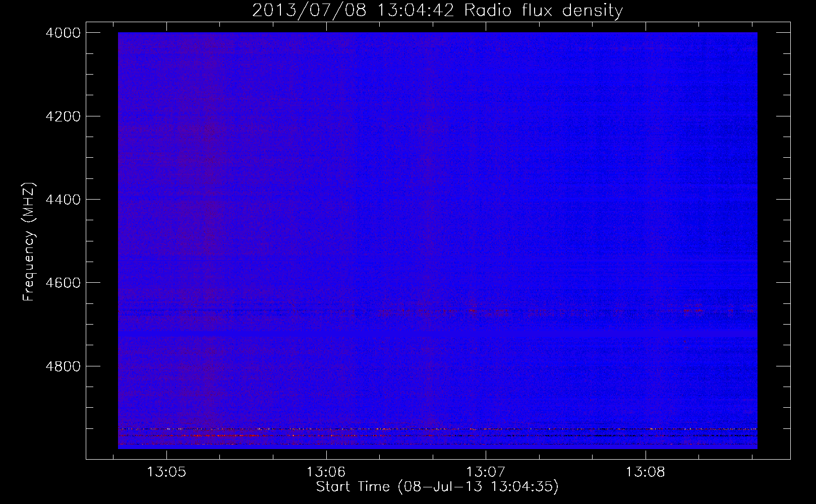Click the 4600 frequency tick label
The width and height of the screenshot is (816, 504).
coord(63,283)
